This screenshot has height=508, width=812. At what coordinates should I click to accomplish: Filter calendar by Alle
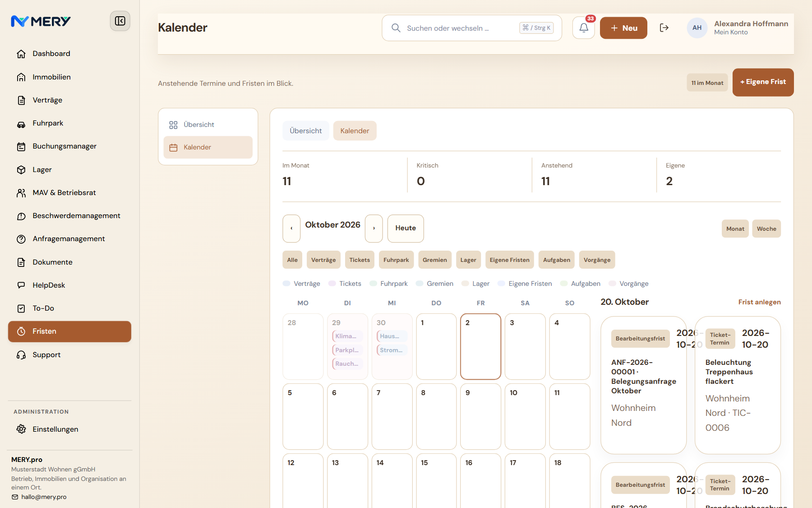pos(292,260)
